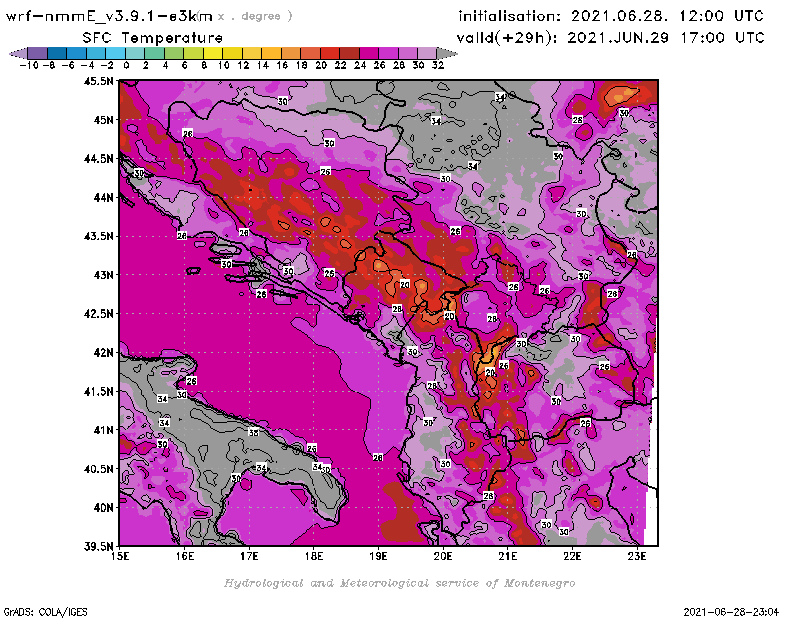Click the '2021-06-28-23:04' timestamp
This screenshot has height=618, width=800.
[x=731, y=612]
